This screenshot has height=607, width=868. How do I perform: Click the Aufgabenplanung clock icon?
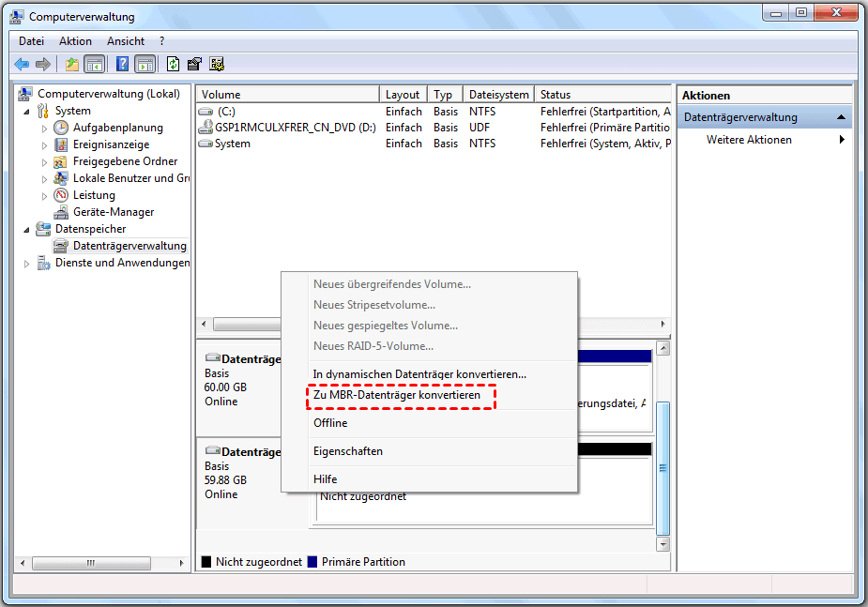pos(61,128)
